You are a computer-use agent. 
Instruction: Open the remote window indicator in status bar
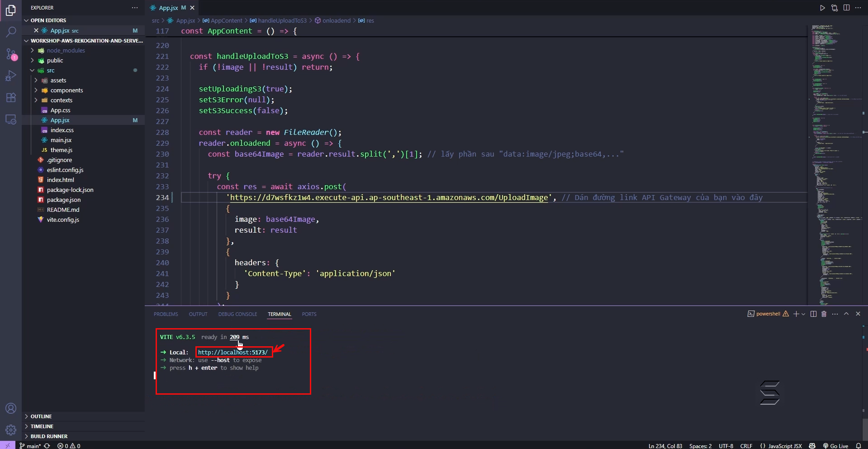pos(8,445)
